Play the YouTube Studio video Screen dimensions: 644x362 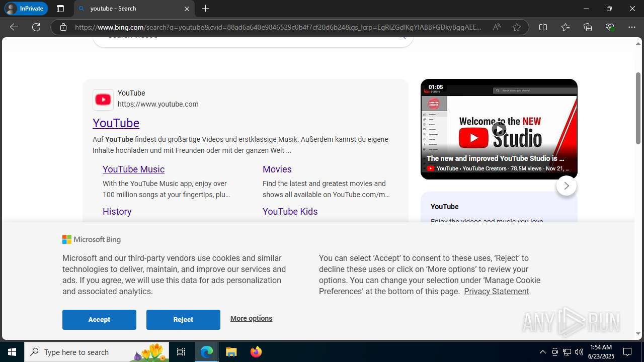(499, 129)
